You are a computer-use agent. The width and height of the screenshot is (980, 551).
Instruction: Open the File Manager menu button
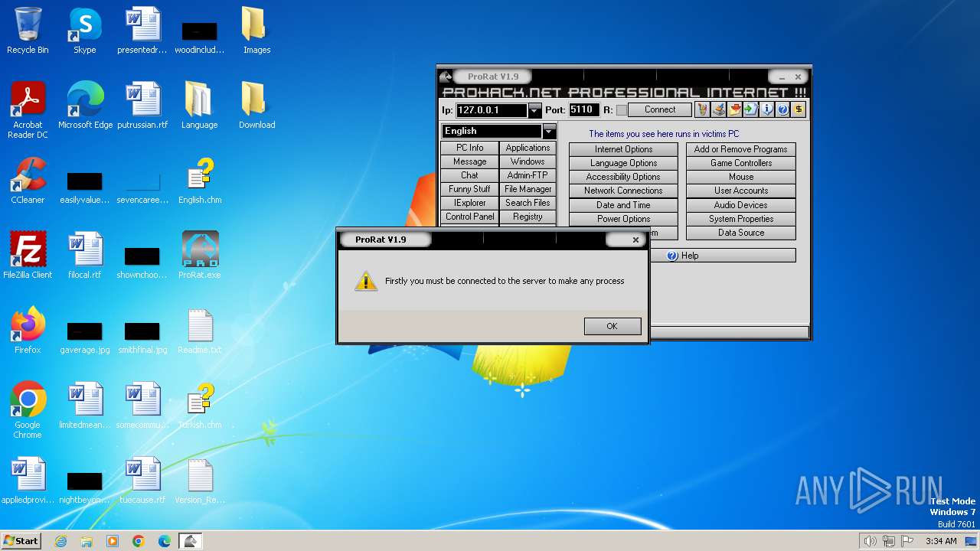click(x=528, y=190)
